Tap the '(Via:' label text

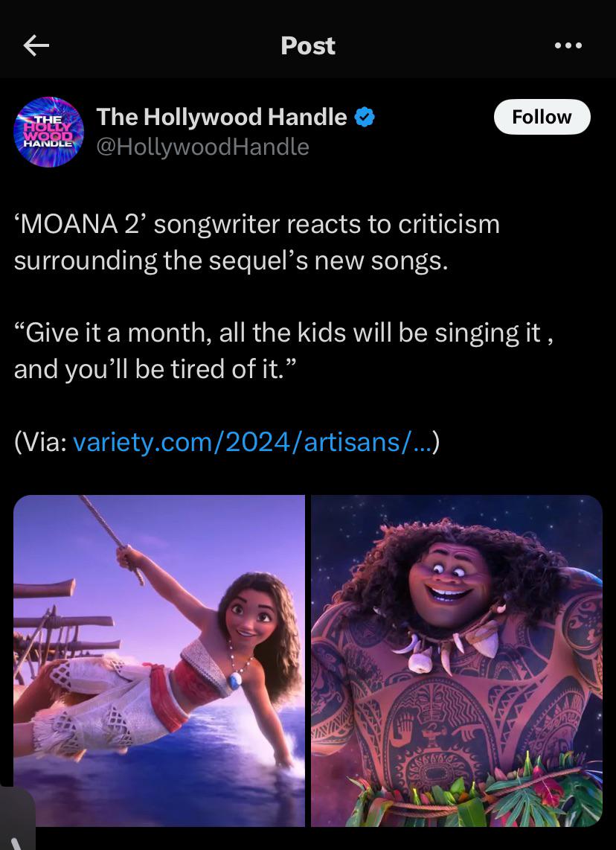(41, 442)
